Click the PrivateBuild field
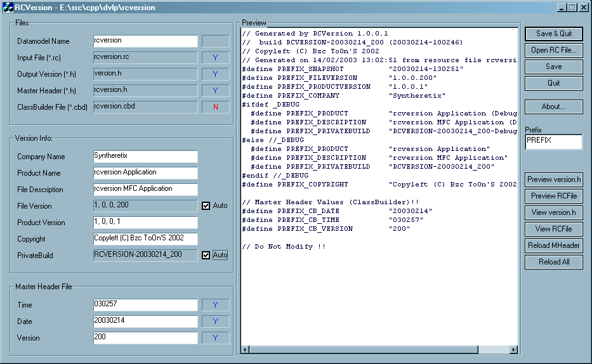The height and width of the screenshot is (364, 592). [145, 256]
